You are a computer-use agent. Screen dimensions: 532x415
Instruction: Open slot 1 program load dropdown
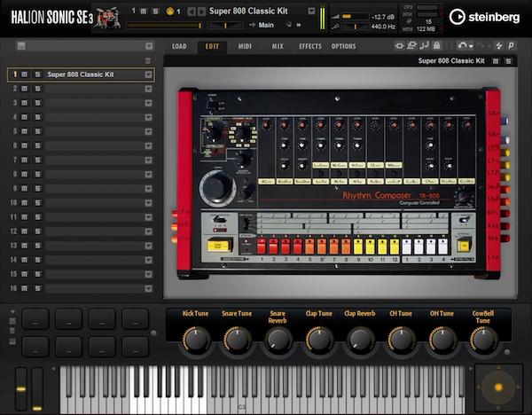(148, 75)
